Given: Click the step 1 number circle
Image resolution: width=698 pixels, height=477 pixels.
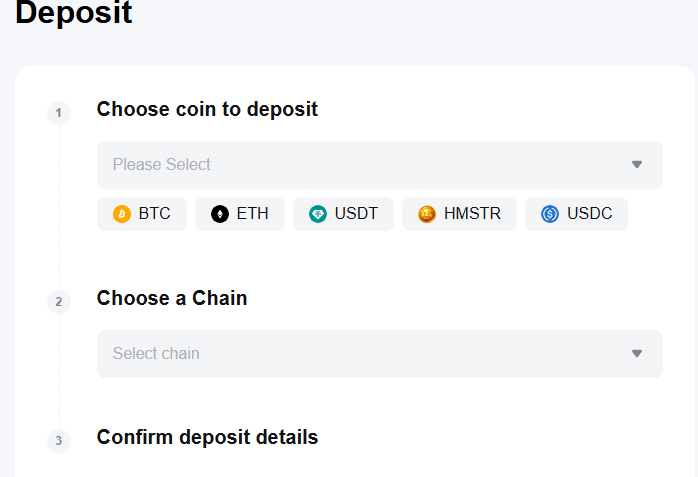Looking at the screenshot, I should pyautogui.click(x=59, y=113).
